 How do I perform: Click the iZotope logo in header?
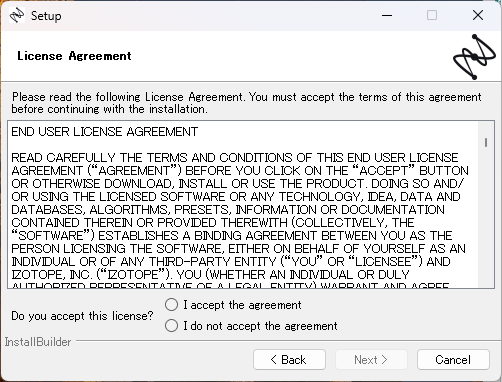(474, 57)
